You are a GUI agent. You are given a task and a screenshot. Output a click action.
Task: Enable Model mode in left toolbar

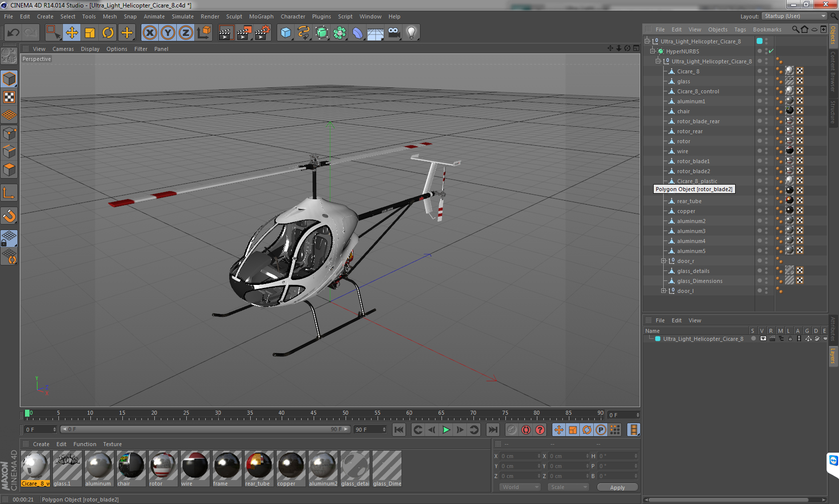tap(9, 79)
